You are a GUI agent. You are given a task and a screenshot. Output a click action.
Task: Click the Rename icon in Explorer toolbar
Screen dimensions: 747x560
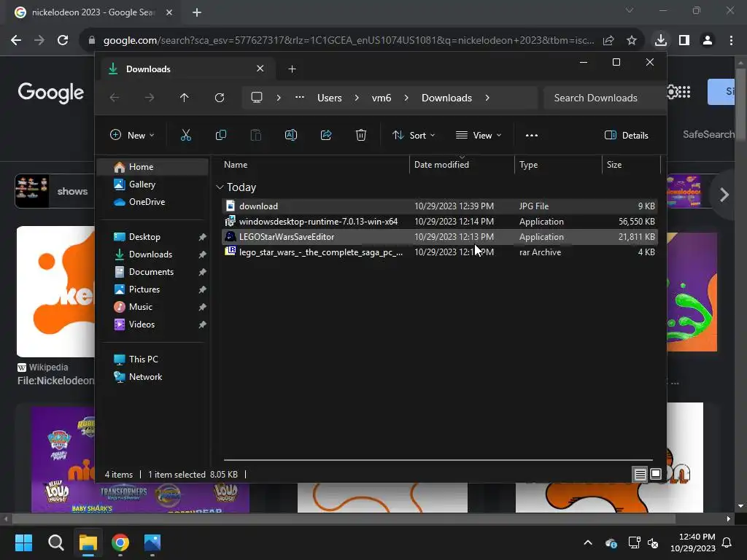point(290,135)
